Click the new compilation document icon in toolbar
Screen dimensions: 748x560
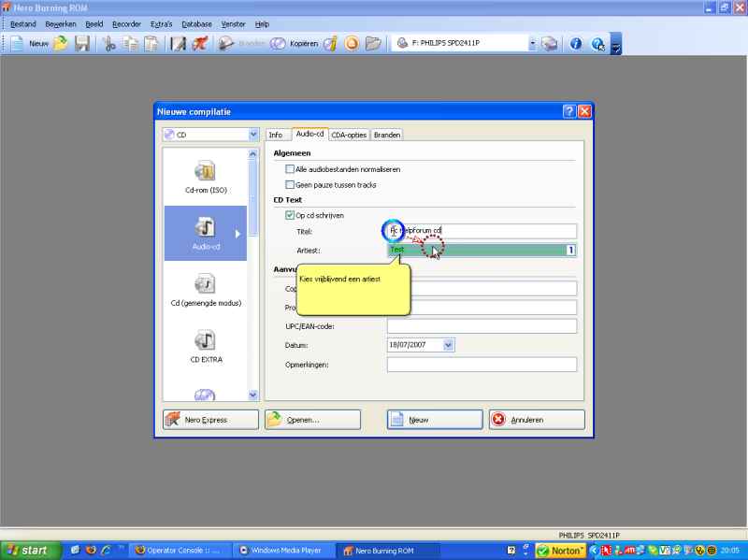(x=17, y=43)
